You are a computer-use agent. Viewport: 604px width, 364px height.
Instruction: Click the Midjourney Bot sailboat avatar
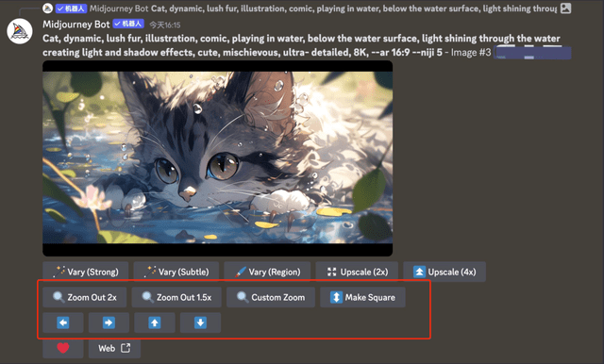point(20,31)
